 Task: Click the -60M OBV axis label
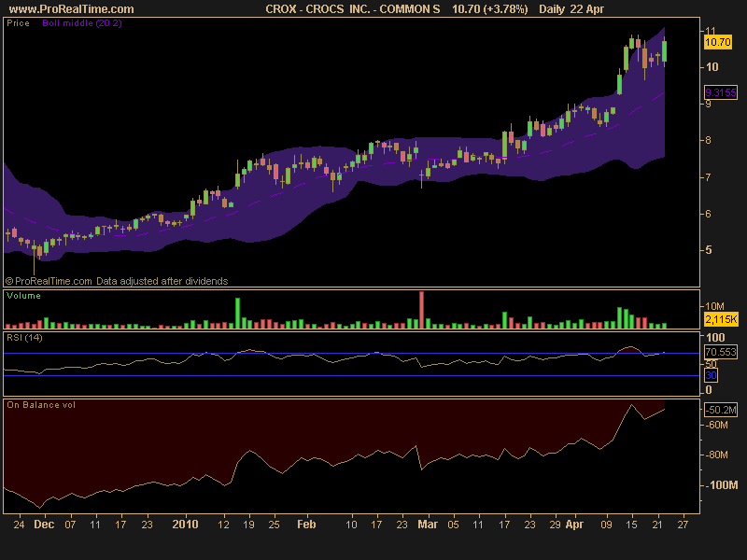coord(717,425)
